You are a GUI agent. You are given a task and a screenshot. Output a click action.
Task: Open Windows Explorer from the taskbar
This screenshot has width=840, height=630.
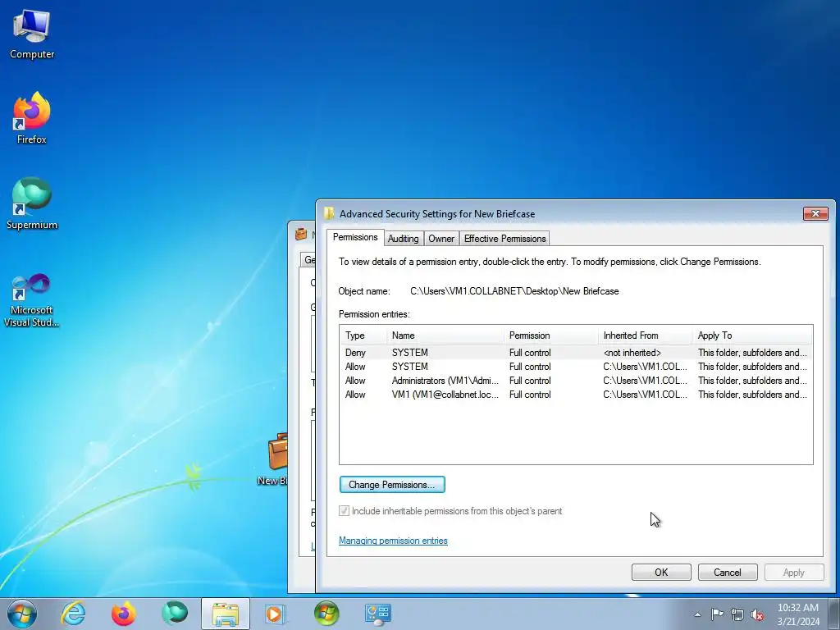coord(226,614)
